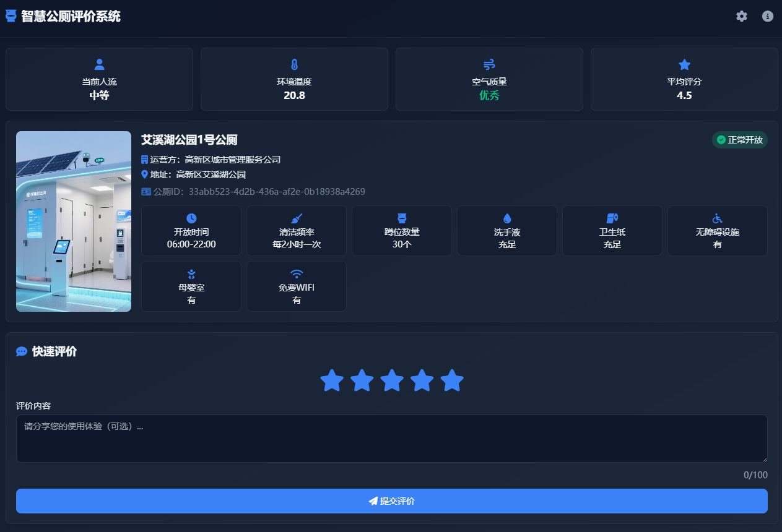Click the 环境温度 label

pyautogui.click(x=294, y=82)
